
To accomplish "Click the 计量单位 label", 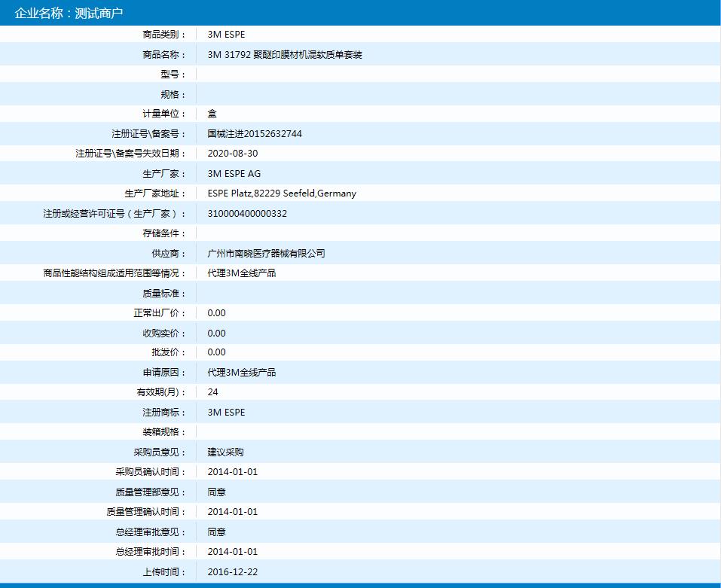I will pyautogui.click(x=164, y=114).
